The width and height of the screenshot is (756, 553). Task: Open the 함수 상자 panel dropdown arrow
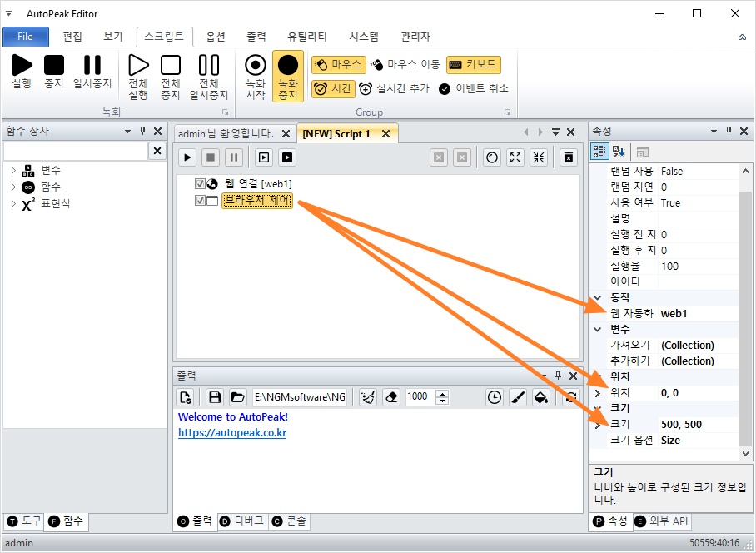(127, 131)
